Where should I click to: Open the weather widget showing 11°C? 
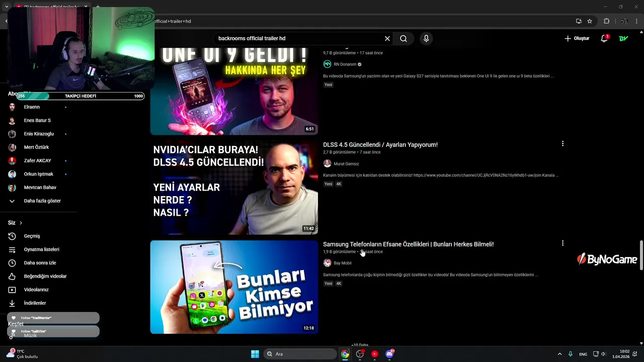pyautogui.click(x=22, y=354)
